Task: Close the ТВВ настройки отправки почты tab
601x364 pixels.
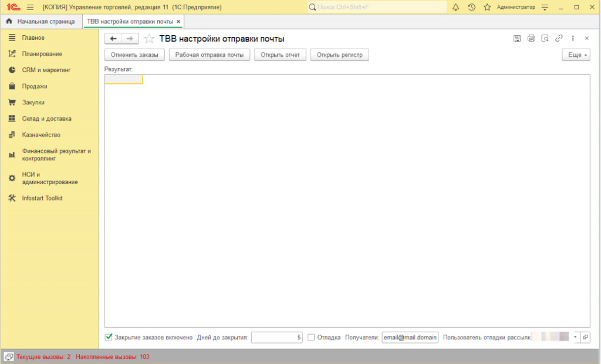Action: (178, 22)
